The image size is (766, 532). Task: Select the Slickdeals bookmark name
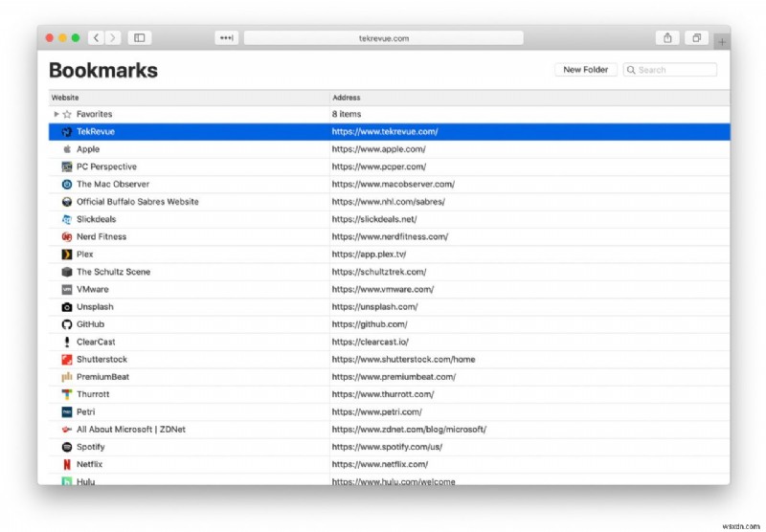(97, 220)
